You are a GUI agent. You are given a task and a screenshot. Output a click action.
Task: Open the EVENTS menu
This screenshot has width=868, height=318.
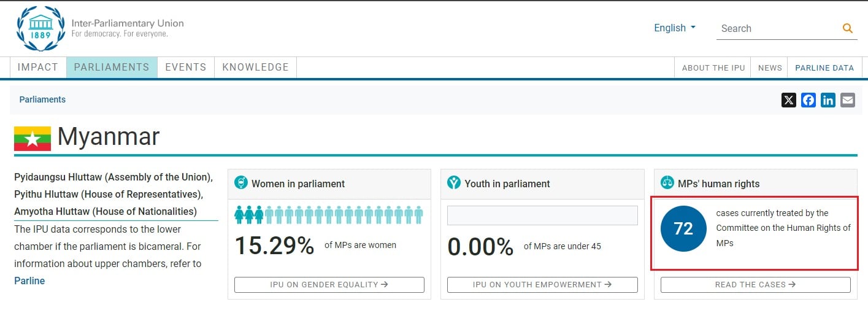(x=186, y=68)
